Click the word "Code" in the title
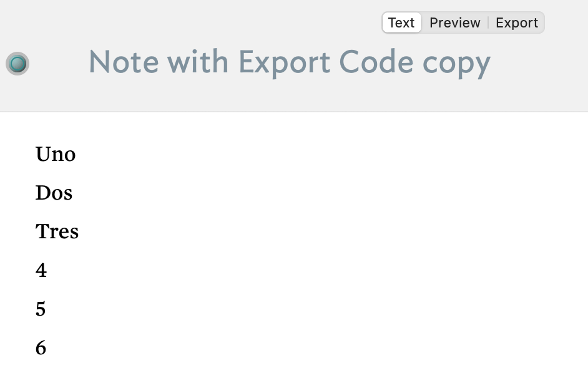588x383 pixels. coord(376,62)
